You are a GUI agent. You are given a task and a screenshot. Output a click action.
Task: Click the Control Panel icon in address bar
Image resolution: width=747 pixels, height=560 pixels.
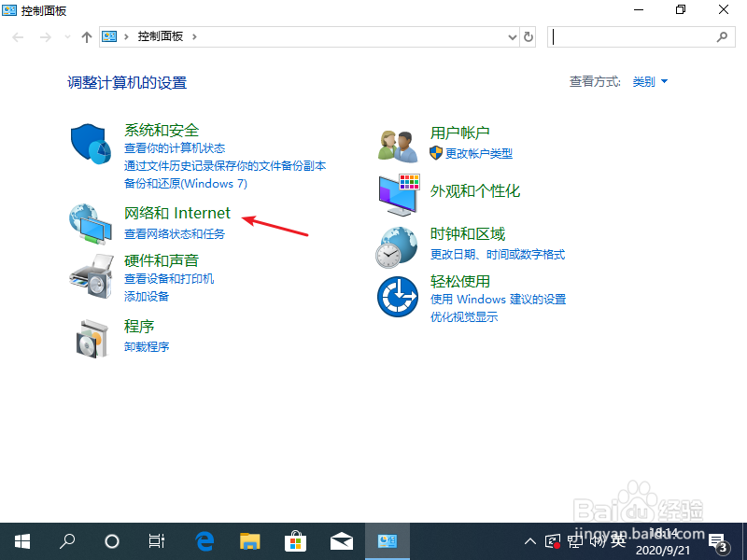[x=109, y=36]
